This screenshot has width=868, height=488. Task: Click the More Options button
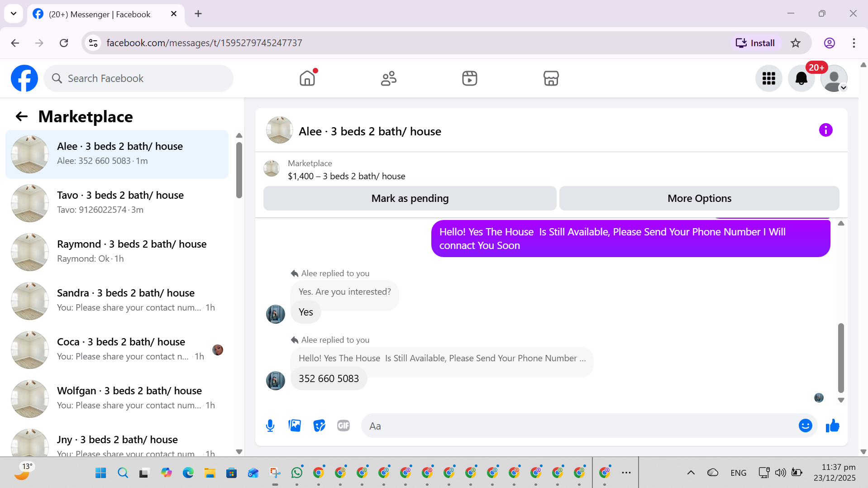699,198
